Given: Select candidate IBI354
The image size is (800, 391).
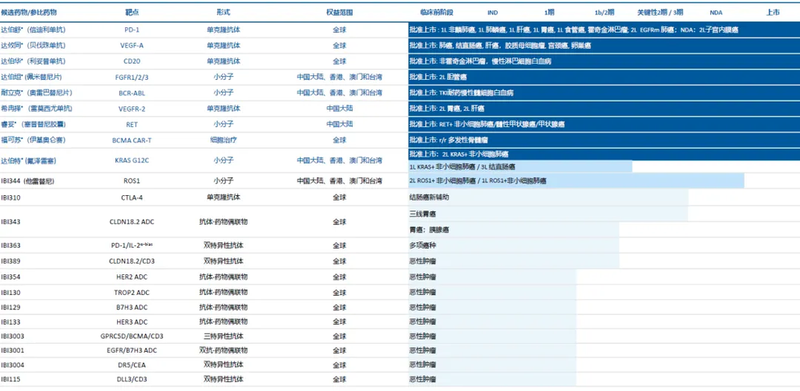Looking at the screenshot, I should 10,277.
